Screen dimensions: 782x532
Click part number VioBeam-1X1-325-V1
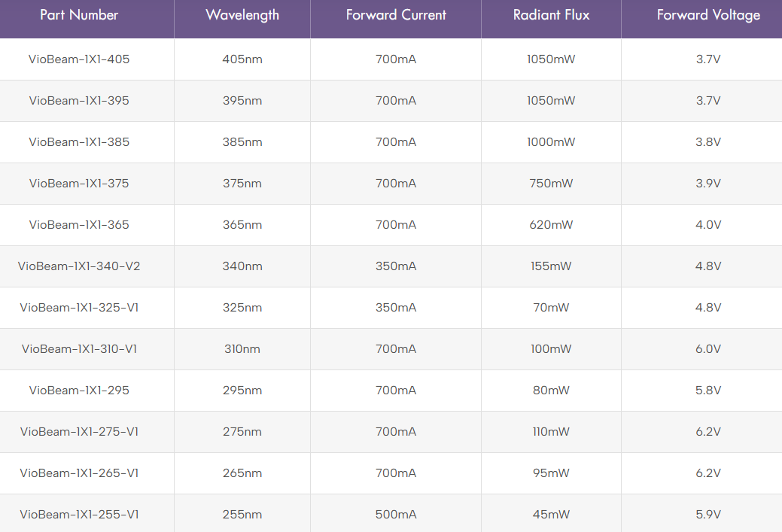tap(79, 308)
